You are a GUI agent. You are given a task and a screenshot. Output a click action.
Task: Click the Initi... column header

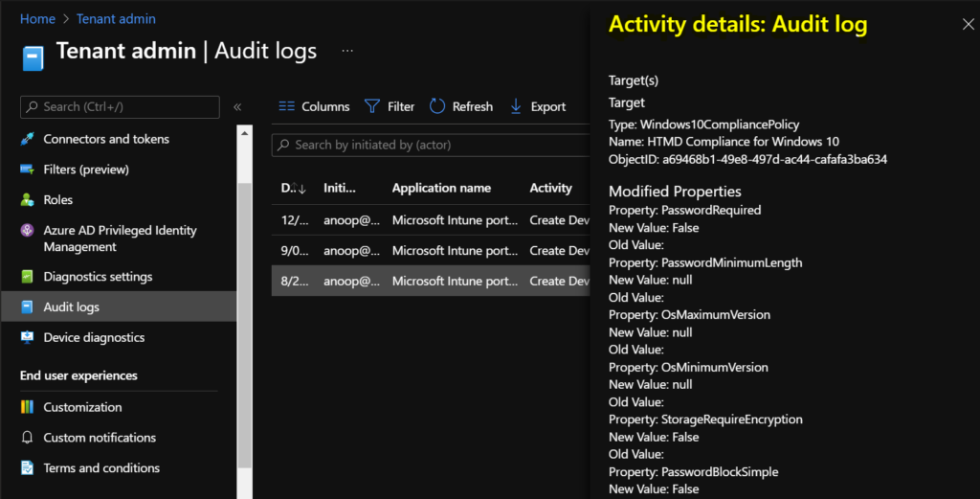point(340,189)
